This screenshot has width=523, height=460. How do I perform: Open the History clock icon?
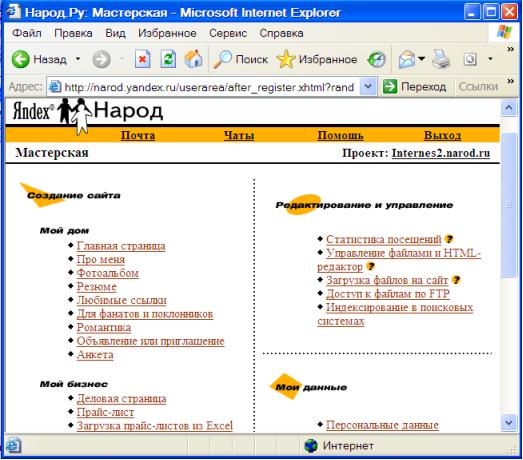[x=377, y=59]
